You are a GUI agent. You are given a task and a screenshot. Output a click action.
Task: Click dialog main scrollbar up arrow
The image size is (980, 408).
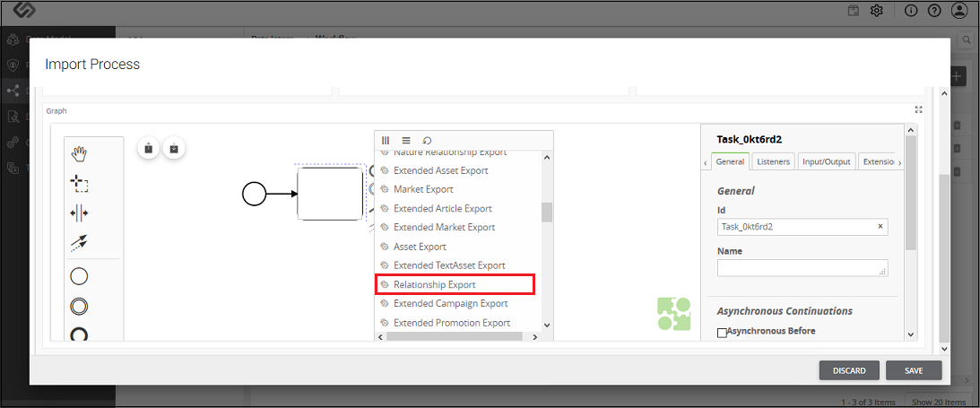coord(944,92)
